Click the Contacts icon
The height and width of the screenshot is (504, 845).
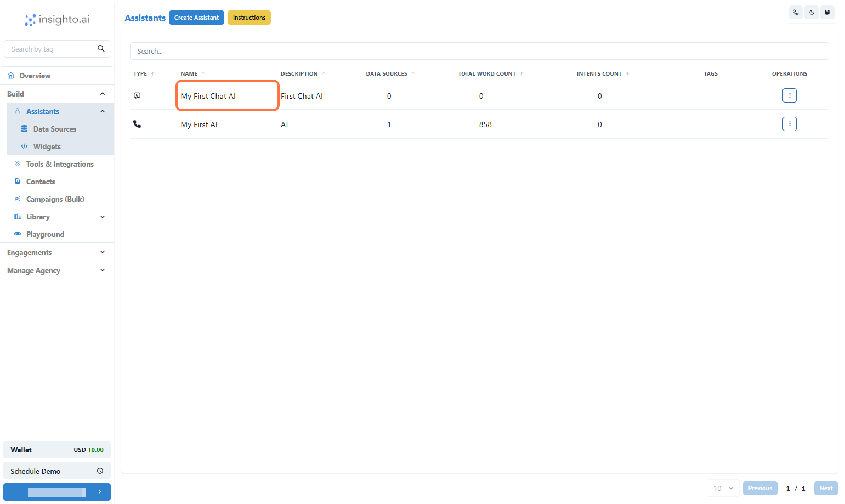(18, 181)
